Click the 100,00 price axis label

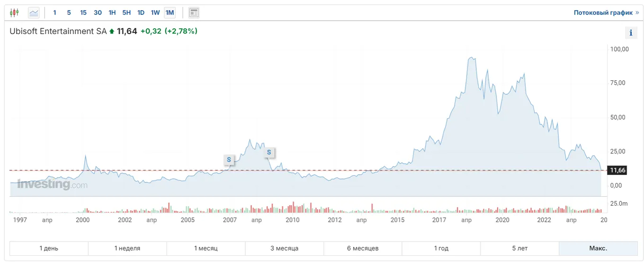click(619, 49)
